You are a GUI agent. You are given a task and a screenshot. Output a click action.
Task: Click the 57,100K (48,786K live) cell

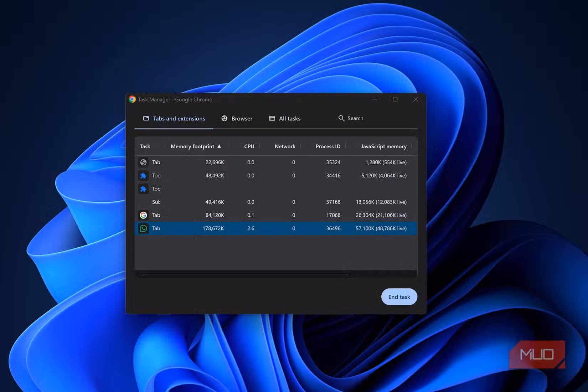(381, 228)
